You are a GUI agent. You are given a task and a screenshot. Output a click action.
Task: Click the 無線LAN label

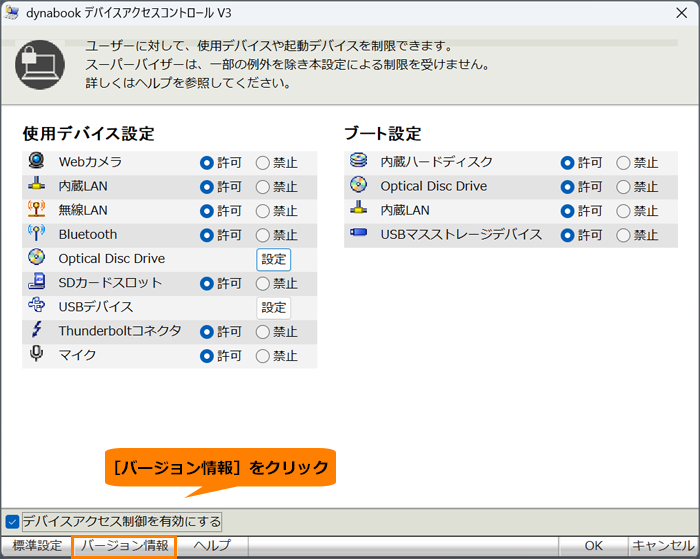[x=83, y=210]
